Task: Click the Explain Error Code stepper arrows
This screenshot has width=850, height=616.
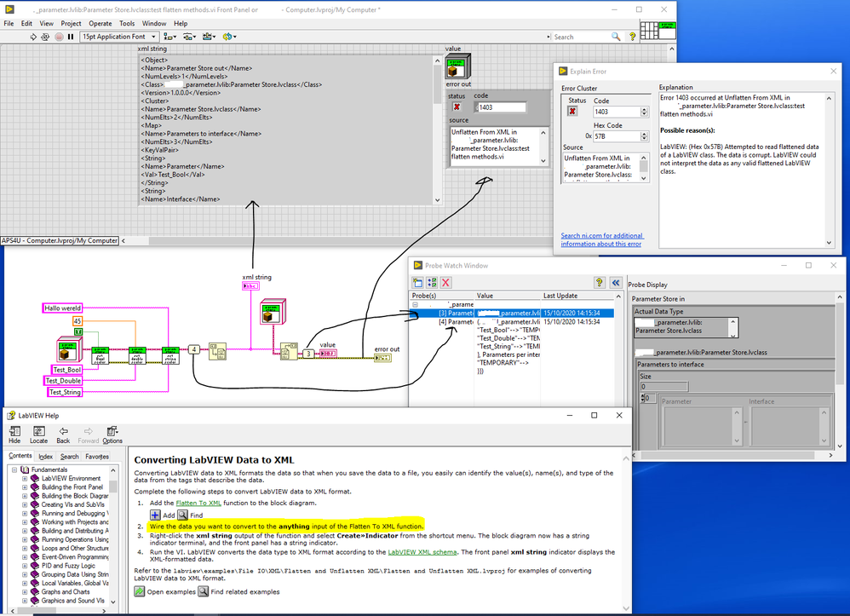Action: (644, 112)
